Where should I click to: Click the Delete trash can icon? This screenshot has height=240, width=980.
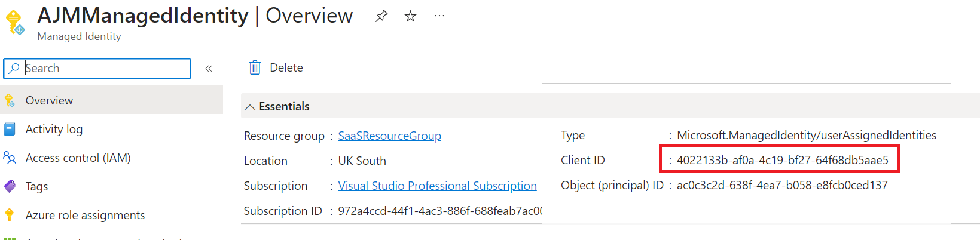[255, 67]
